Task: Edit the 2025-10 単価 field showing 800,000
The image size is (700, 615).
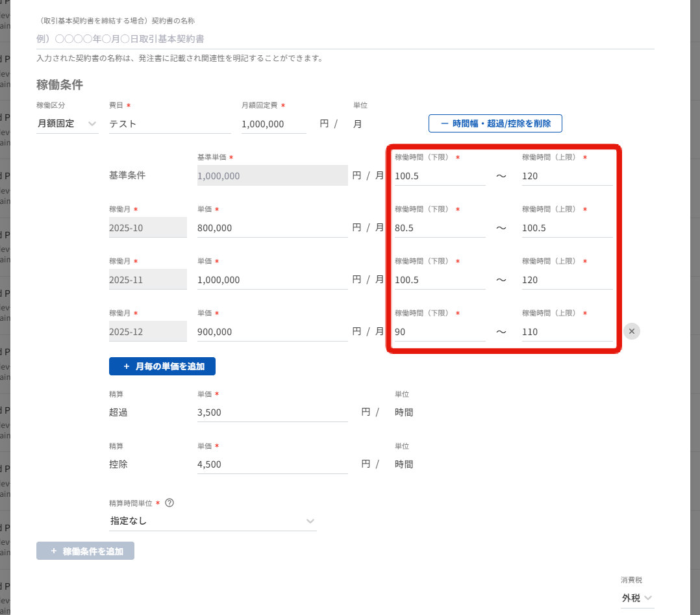Action: (x=272, y=228)
